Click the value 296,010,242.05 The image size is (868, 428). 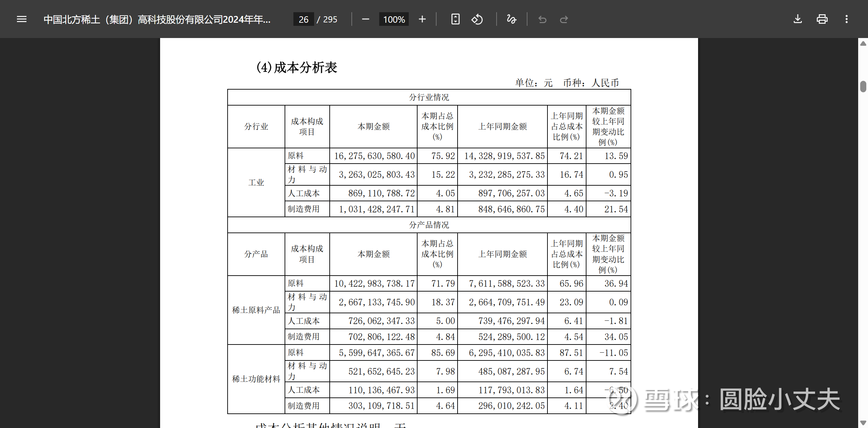tap(511, 406)
